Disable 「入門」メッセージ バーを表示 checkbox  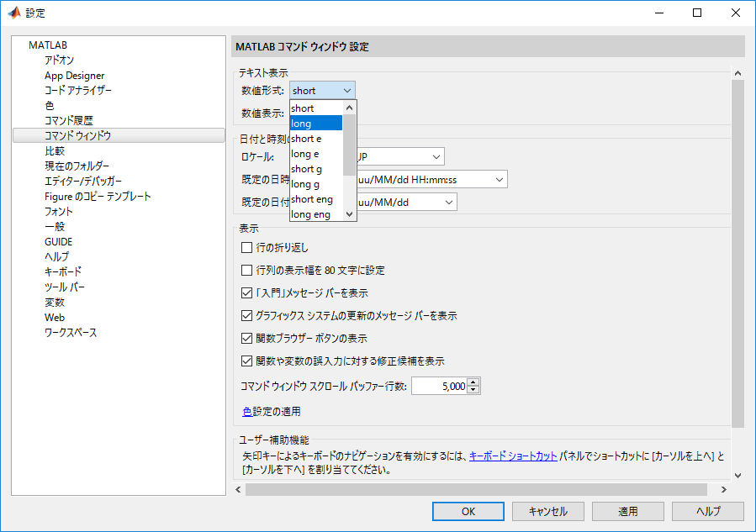pos(247,293)
